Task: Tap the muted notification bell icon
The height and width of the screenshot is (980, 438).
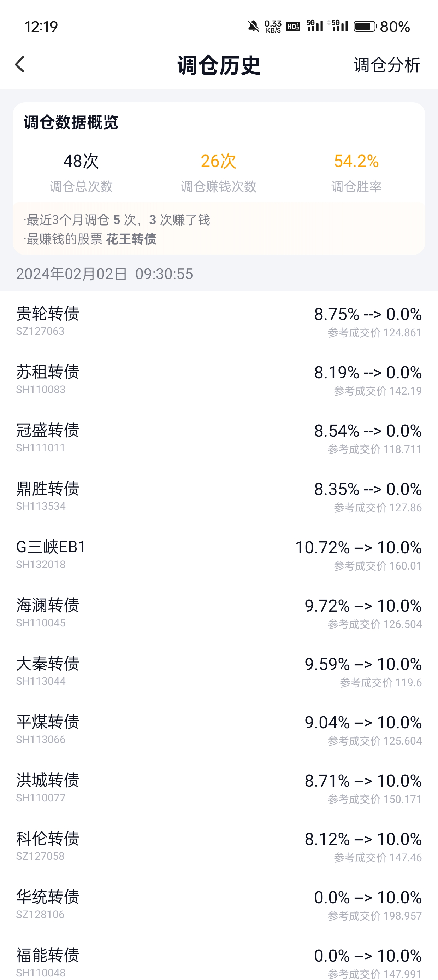Action: tap(253, 26)
